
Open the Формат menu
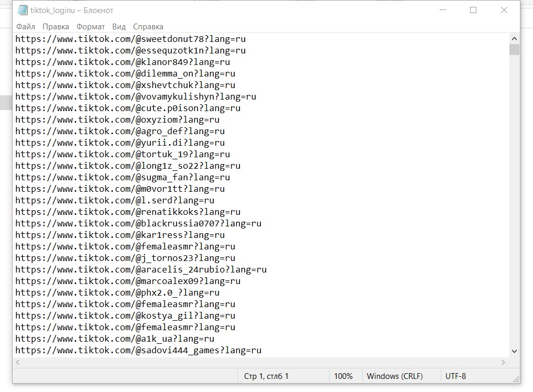[91, 27]
